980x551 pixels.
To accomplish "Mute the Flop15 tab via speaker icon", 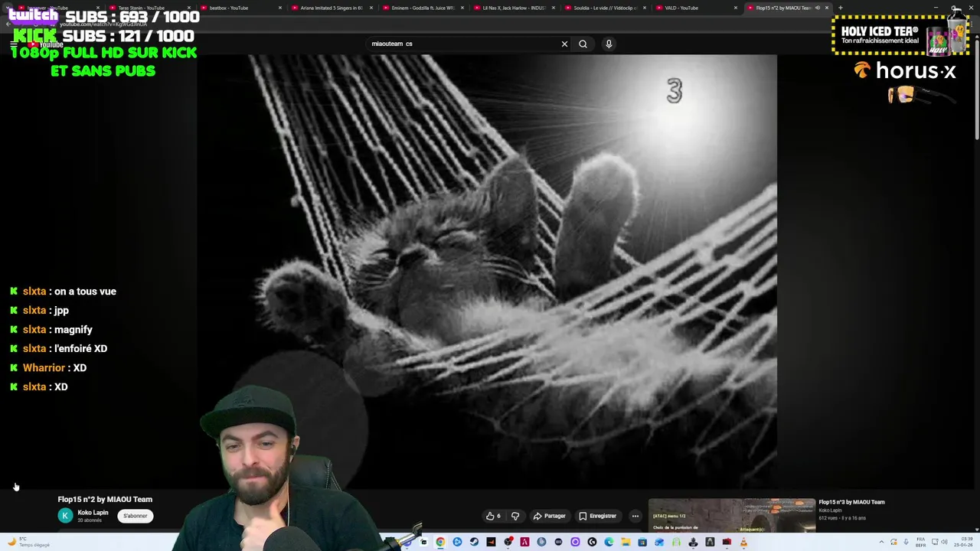I will coord(817,8).
